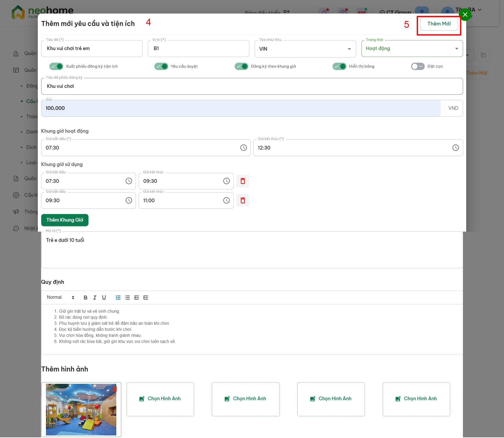
Task: Click the Thêm Mới button in dialog header
Action: point(439,24)
